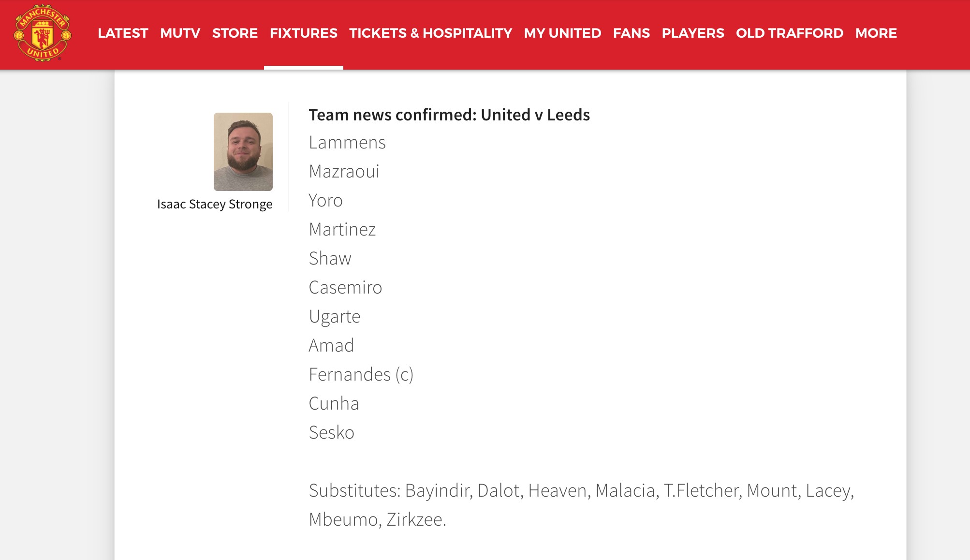Click Casemiro in the starting eleven
This screenshot has width=970, height=560.
pos(345,288)
